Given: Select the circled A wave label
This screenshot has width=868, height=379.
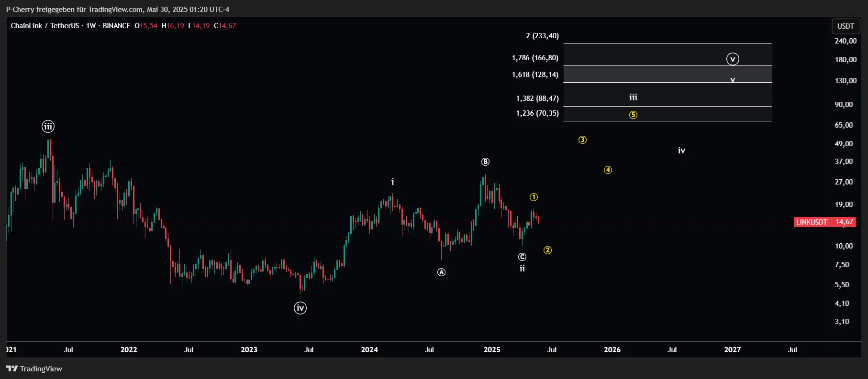Looking at the screenshot, I should (441, 272).
